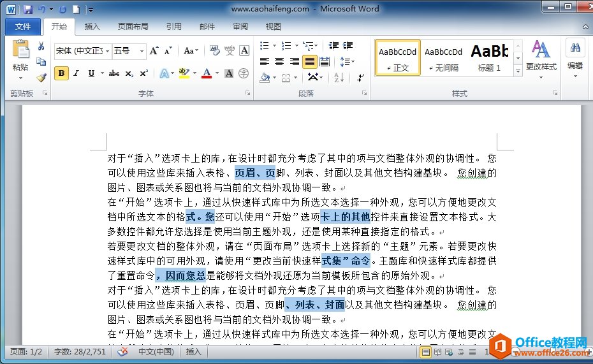Screen dimensions: 593x364
Task: Switch to the 审阅 ribbon tab
Action: [240, 27]
